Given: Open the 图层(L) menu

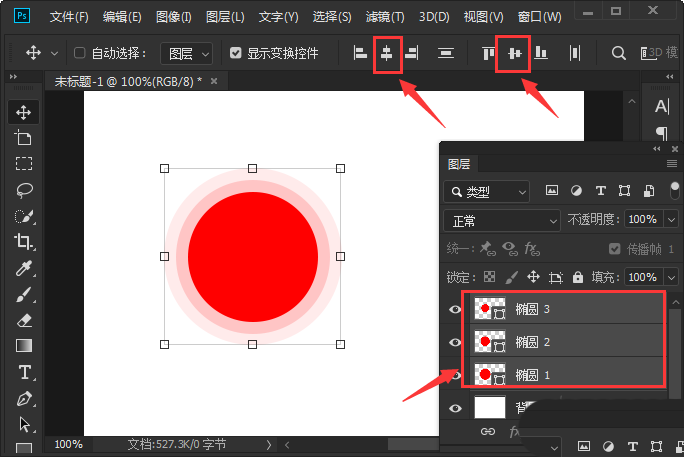Looking at the screenshot, I should (x=224, y=17).
